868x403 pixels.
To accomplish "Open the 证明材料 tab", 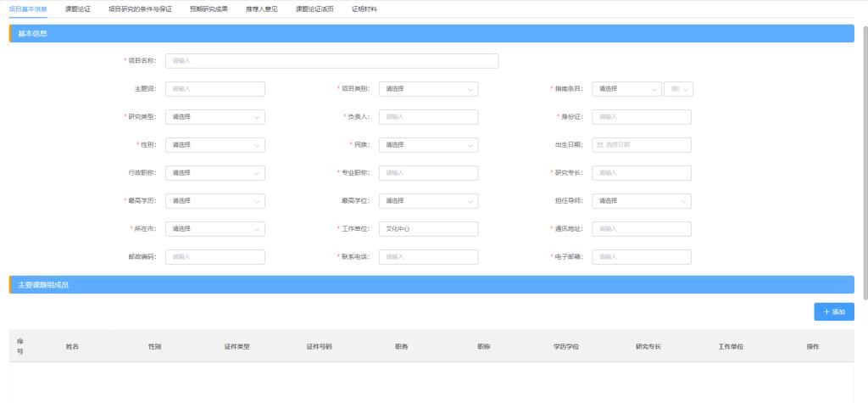I will 364,8.
